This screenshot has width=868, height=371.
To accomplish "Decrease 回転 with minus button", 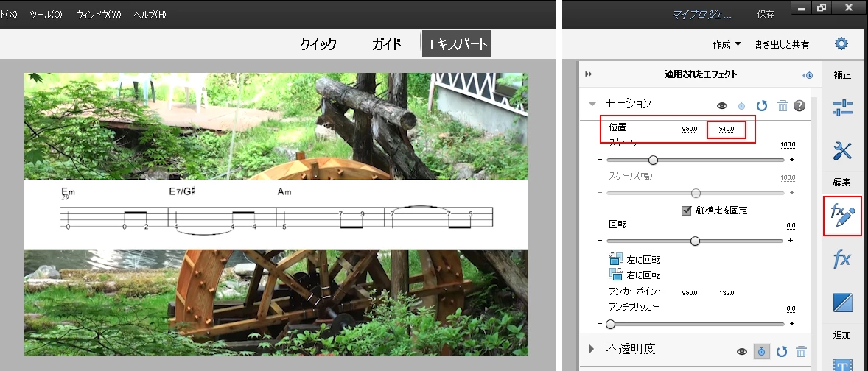I will [600, 241].
